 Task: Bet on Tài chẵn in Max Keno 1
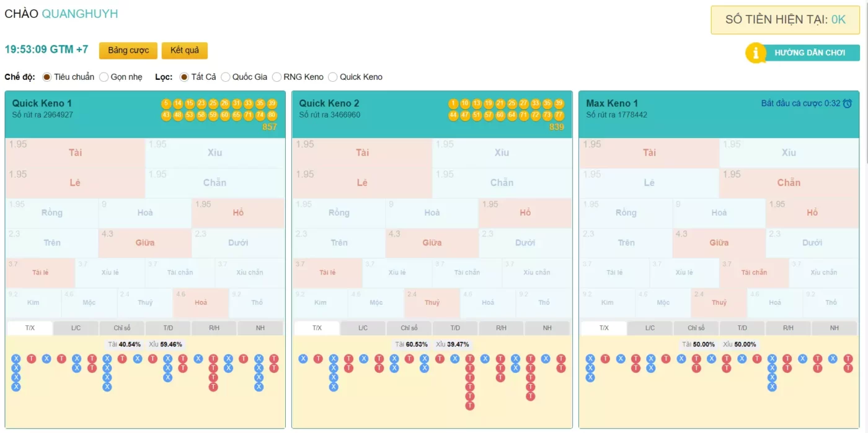tap(754, 273)
